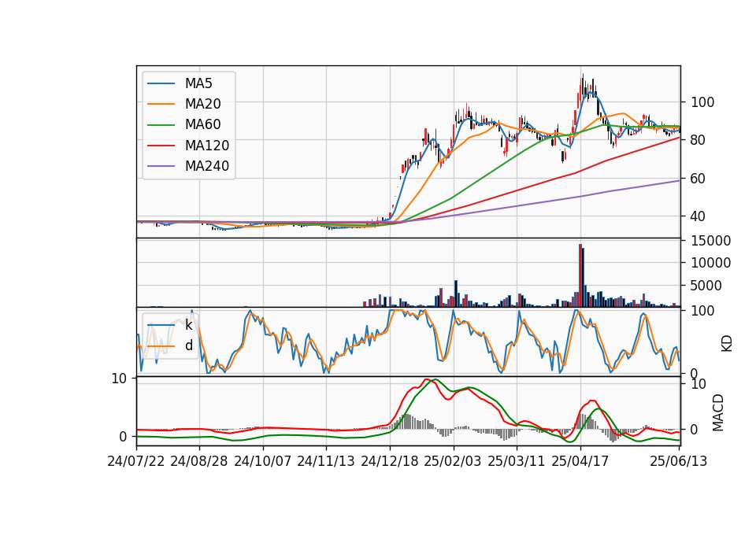The image size is (756, 543).
Task: Click the MACD red line peak near 10
Action: point(426,379)
